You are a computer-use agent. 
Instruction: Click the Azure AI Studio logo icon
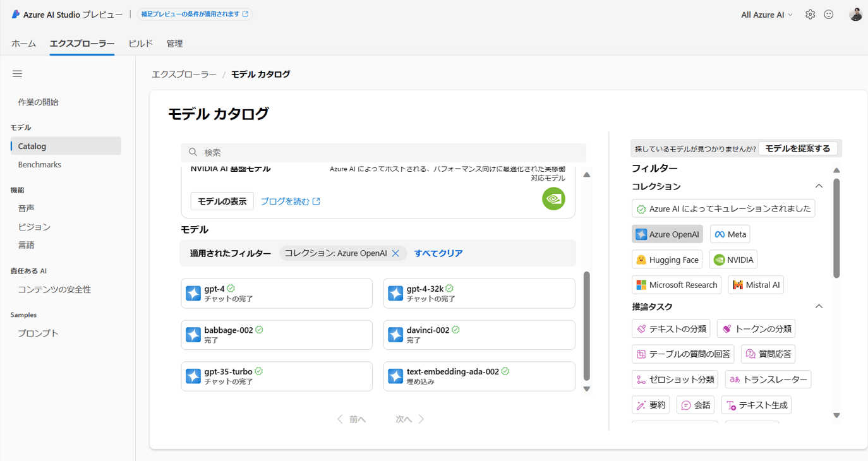click(16, 14)
